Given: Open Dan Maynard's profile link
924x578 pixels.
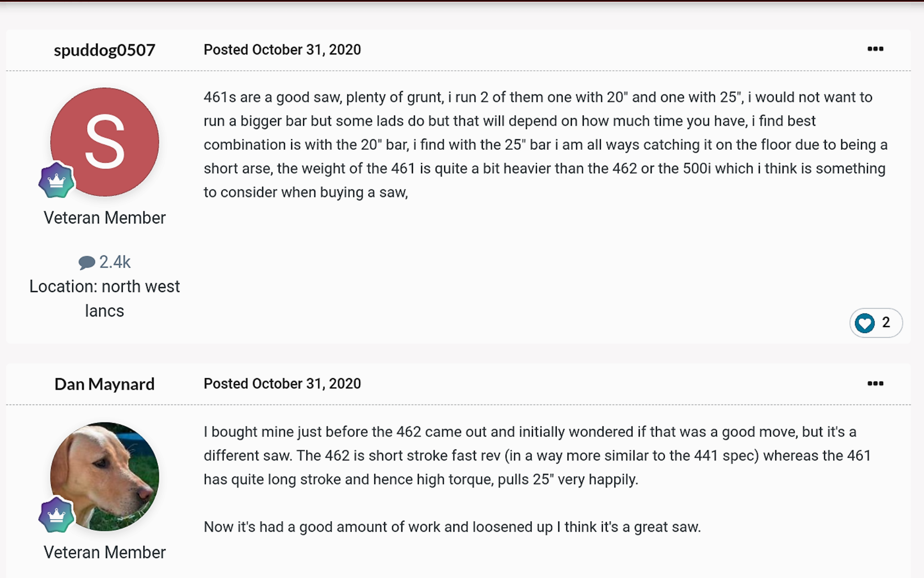Looking at the screenshot, I should (x=104, y=384).
